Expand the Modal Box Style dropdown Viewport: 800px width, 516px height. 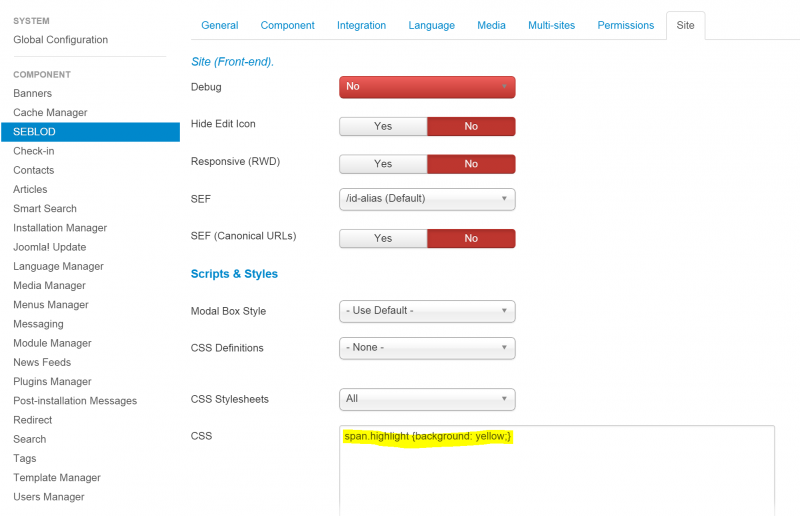click(x=427, y=311)
